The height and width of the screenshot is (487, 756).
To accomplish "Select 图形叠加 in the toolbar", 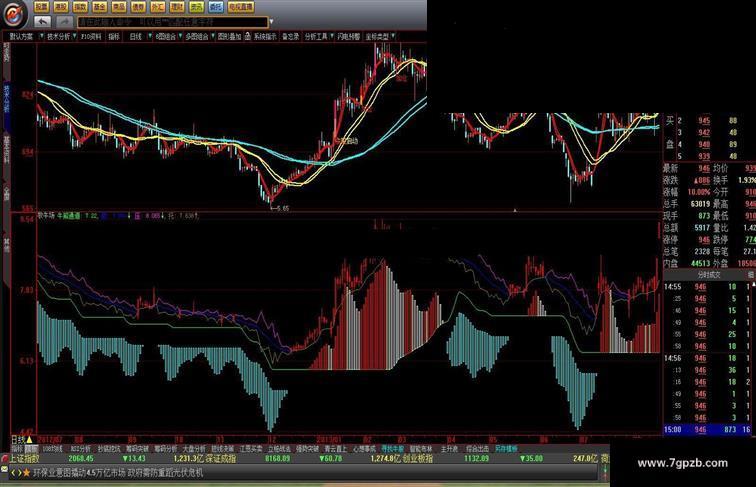I will (x=229, y=36).
